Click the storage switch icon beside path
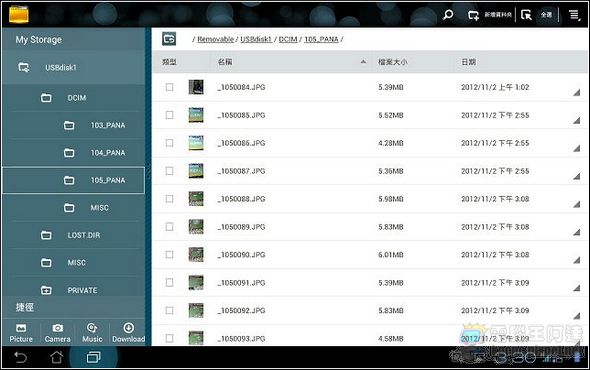Viewport: 590px width, 370px height. pyautogui.click(x=169, y=39)
